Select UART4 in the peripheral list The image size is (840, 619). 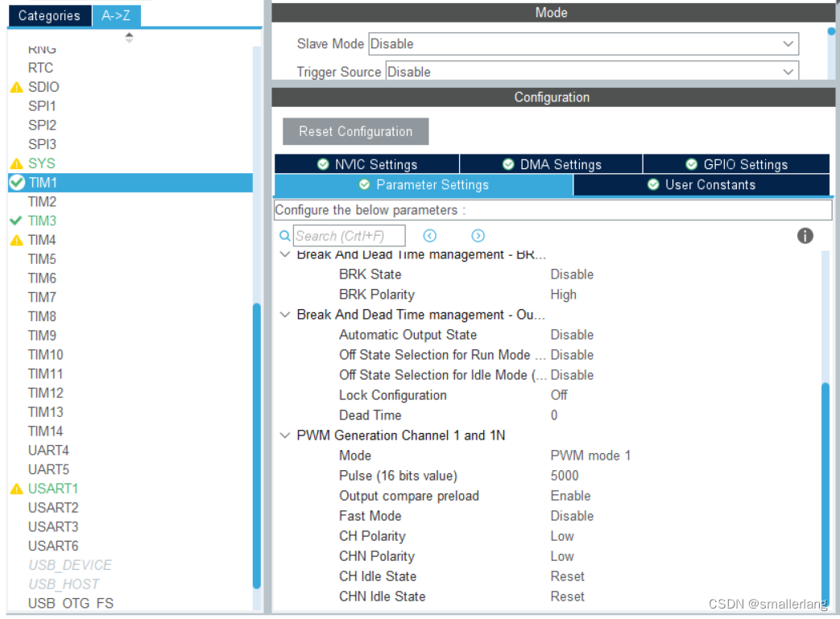48,451
